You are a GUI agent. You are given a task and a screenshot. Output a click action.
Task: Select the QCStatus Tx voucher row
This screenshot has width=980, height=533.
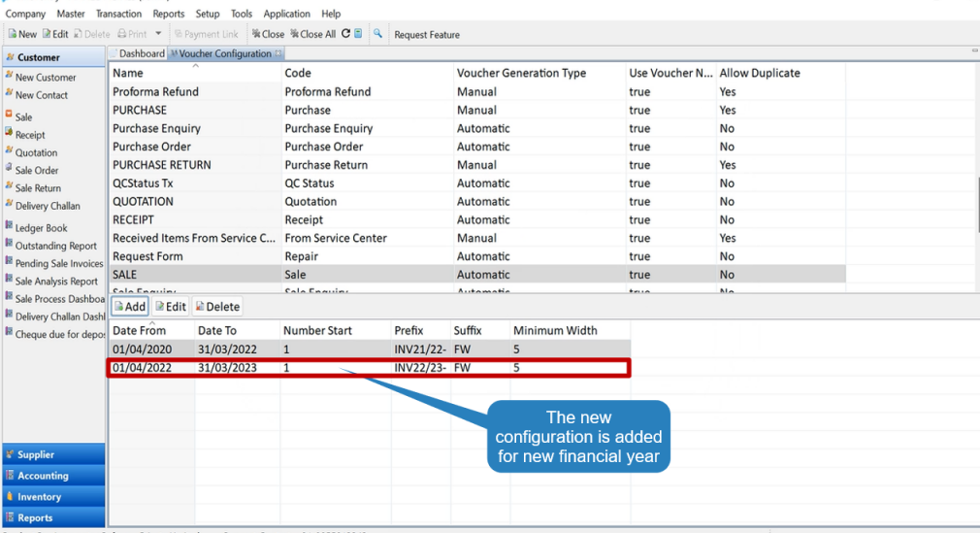[477, 183]
